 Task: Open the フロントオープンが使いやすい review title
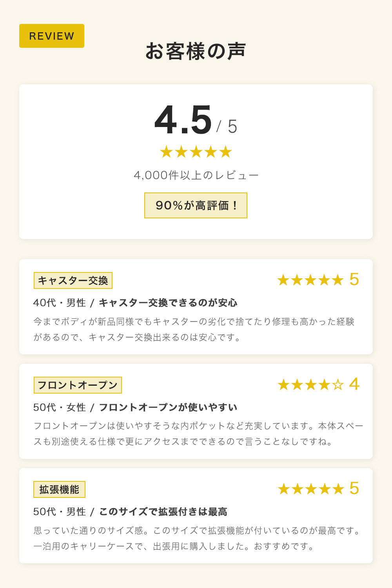(168, 407)
